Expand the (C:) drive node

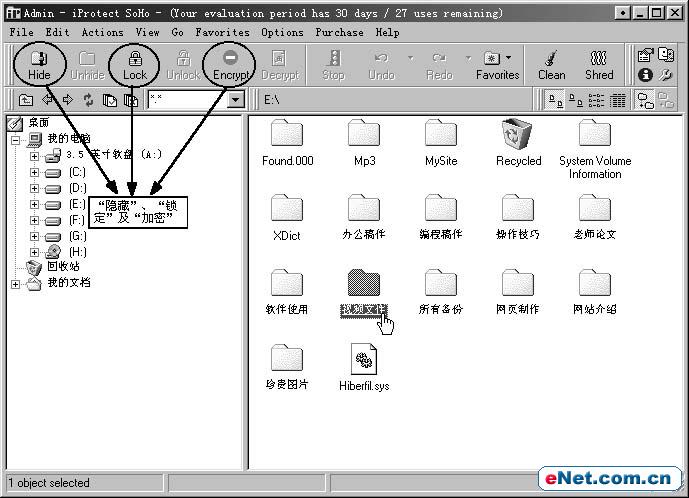tap(34, 172)
